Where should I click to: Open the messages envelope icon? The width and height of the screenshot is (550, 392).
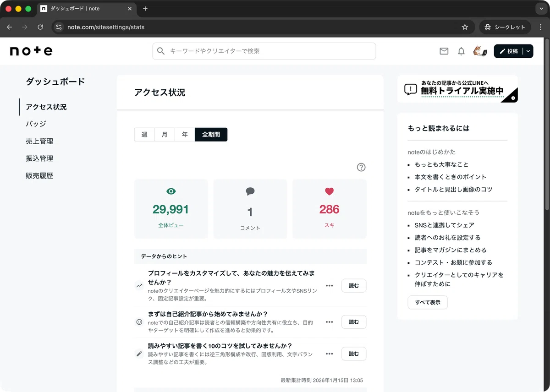pyautogui.click(x=444, y=51)
